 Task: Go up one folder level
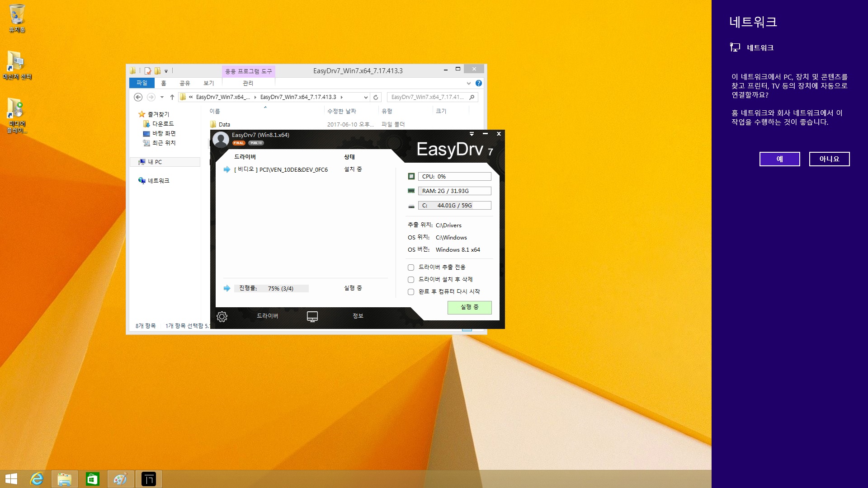(172, 97)
